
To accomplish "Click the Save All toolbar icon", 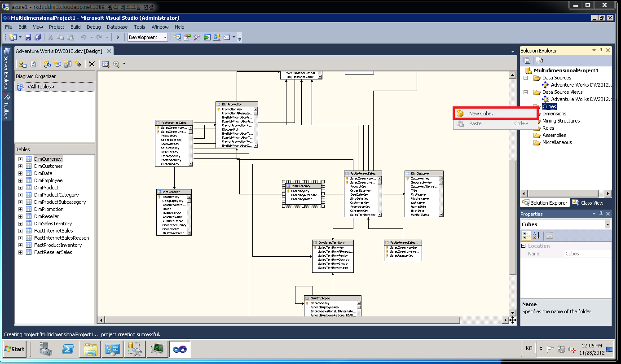I will click(38, 37).
